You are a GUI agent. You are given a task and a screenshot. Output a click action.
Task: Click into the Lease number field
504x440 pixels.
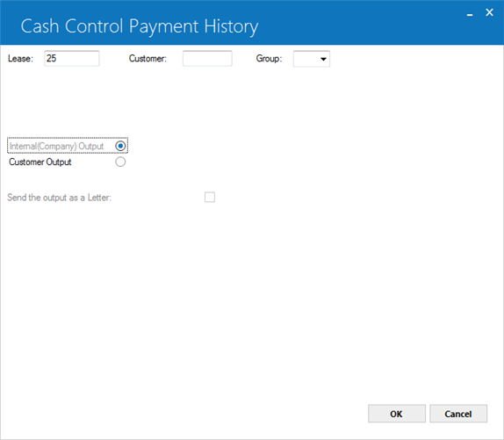(x=72, y=59)
